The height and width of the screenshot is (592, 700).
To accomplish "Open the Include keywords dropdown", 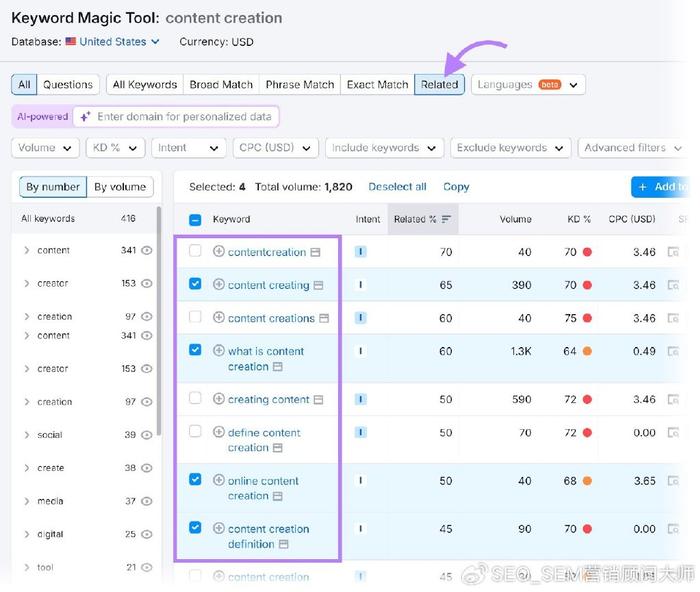I will pos(384,148).
